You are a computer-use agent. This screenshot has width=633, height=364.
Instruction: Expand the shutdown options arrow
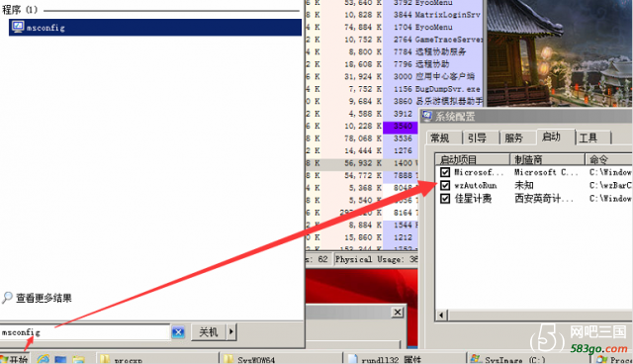[x=231, y=332]
